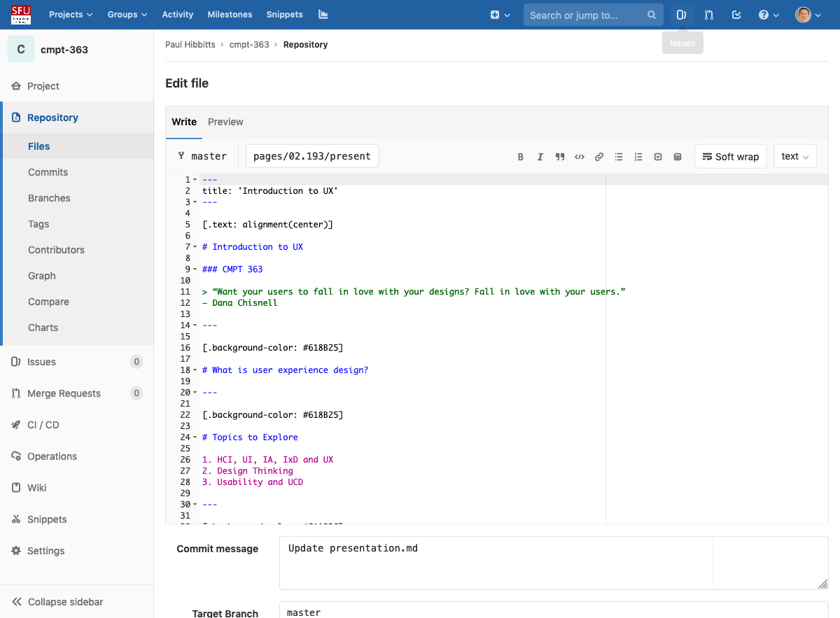The height and width of the screenshot is (618, 840).
Task: Open the user avatar dropdown
Action: click(x=808, y=15)
